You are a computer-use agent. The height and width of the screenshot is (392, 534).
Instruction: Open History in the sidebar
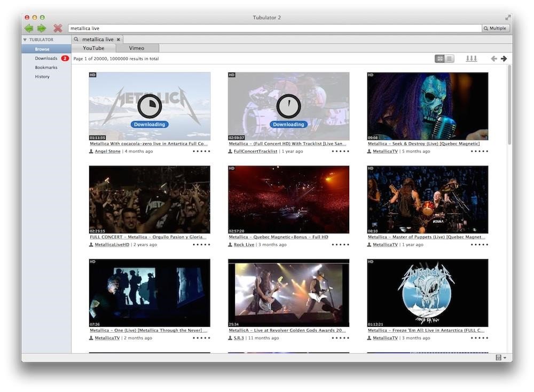42,76
